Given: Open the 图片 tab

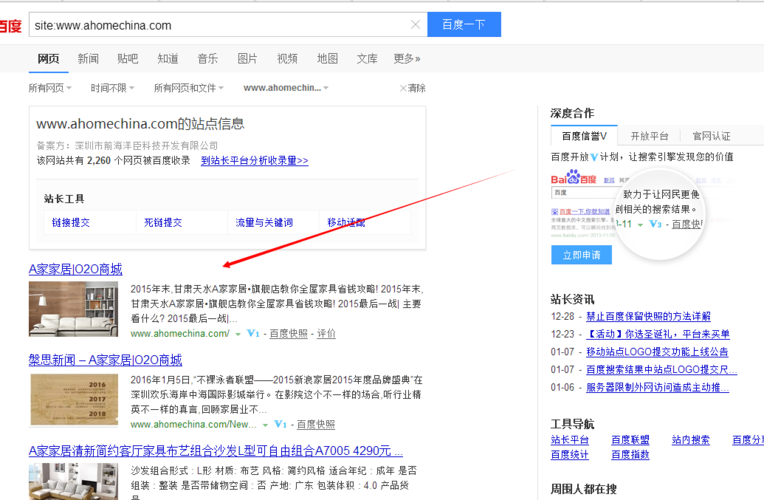Looking at the screenshot, I should pos(247,59).
